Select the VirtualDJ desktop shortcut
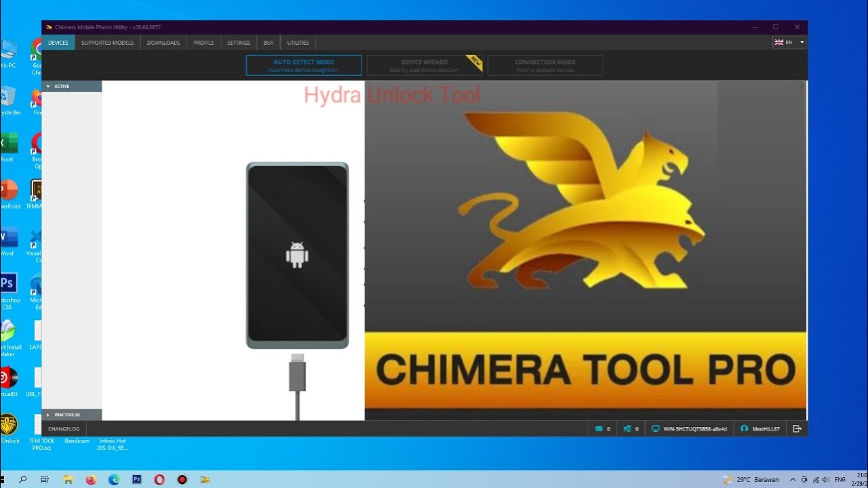The width and height of the screenshot is (868, 488). tap(8, 382)
